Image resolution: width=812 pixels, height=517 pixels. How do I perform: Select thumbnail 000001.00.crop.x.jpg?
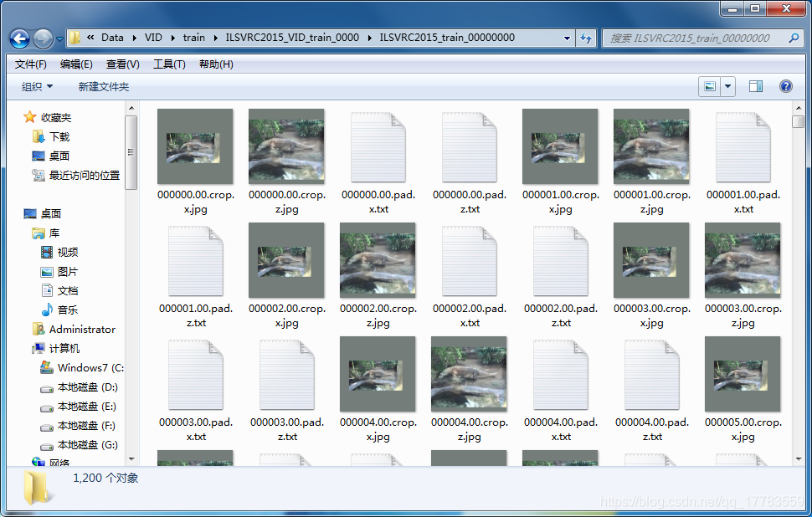click(560, 146)
